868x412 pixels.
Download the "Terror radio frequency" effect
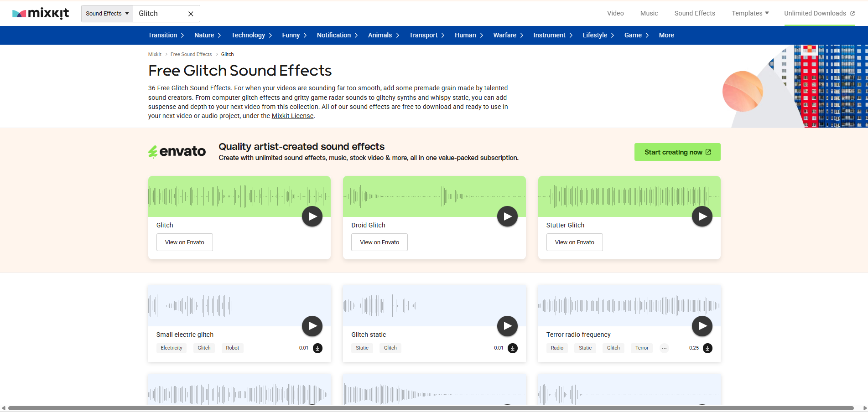pyautogui.click(x=707, y=348)
